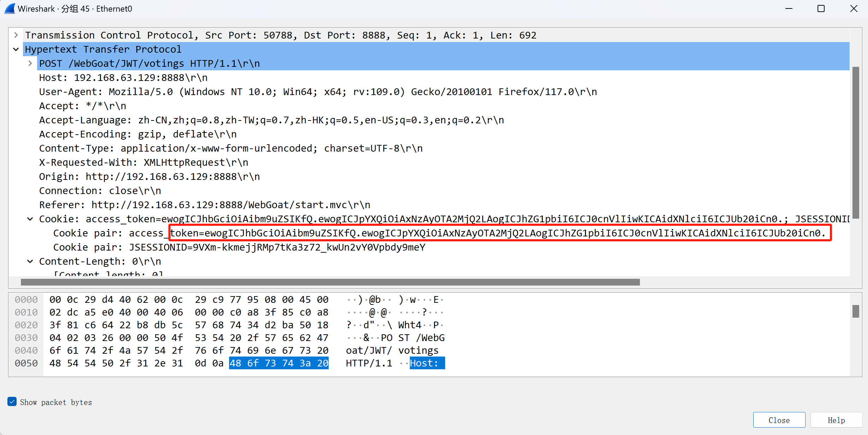Click the packet details horizontal scrollbar

[x=330, y=282]
